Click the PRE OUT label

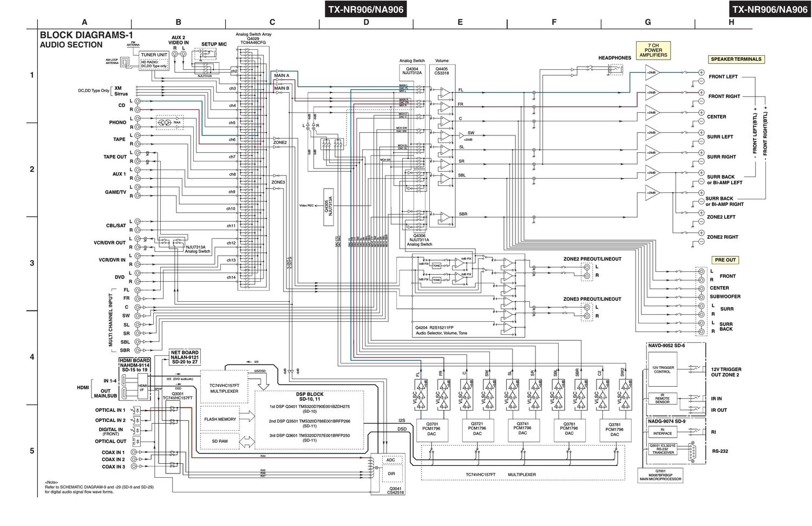(x=725, y=260)
